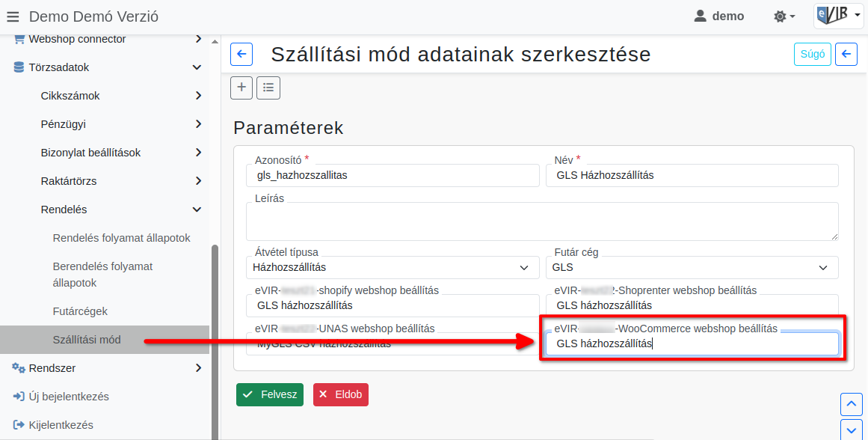Open Futárcégek menu item
This screenshot has height=440, width=868.
(x=80, y=311)
